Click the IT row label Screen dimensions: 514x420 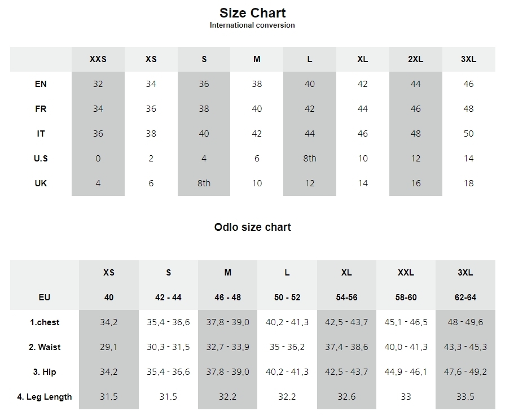tap(41, 134)
